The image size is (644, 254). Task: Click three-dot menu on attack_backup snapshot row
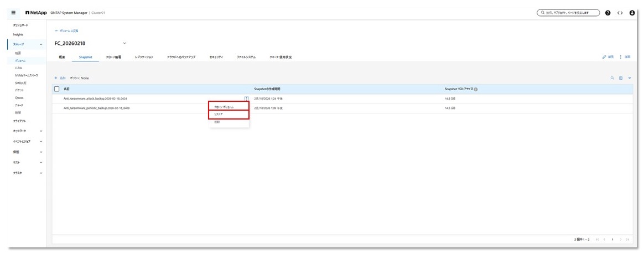(246, 99)
